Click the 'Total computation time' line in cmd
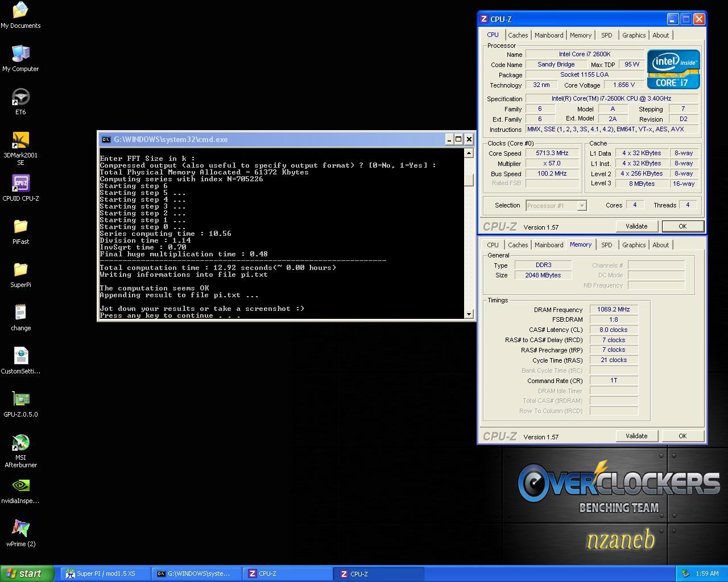728x582 pixels. click(218, 268)
